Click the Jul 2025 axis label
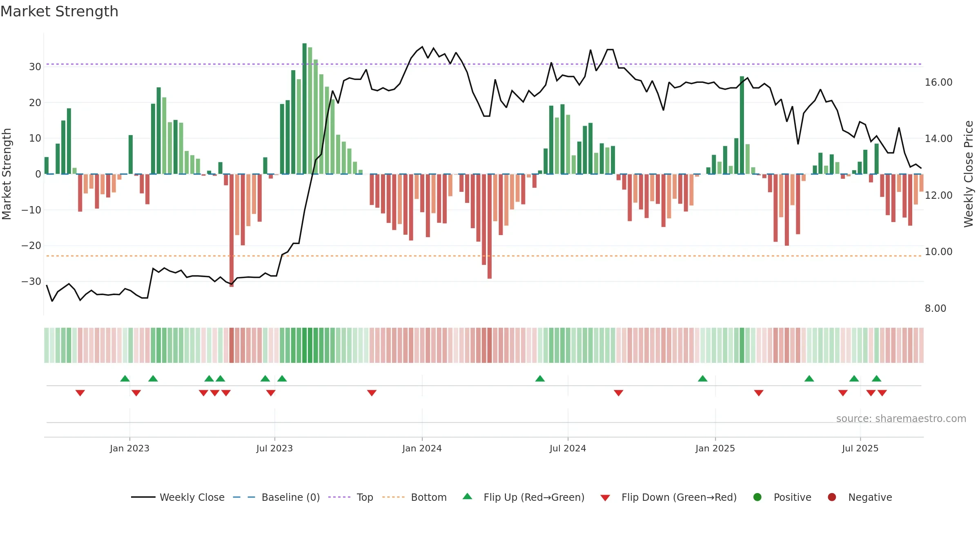This screenshot has width=980, height=551. [x=860, y=448]
